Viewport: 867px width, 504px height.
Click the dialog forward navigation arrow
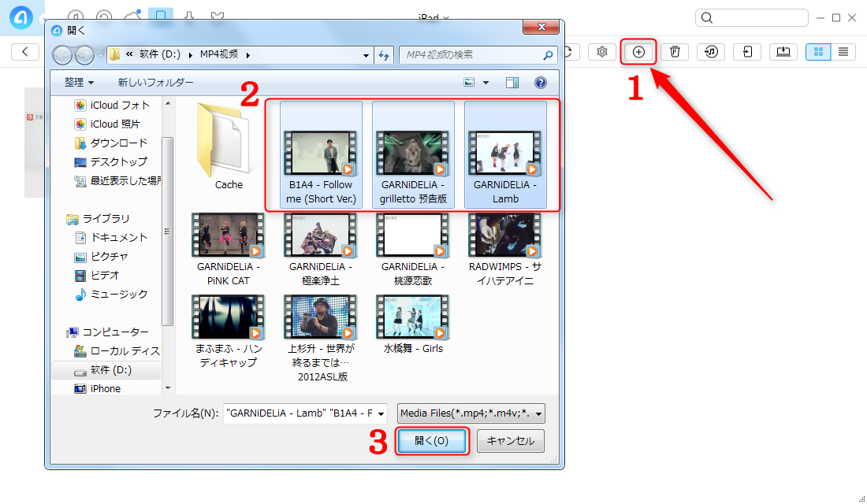(84, 54)
